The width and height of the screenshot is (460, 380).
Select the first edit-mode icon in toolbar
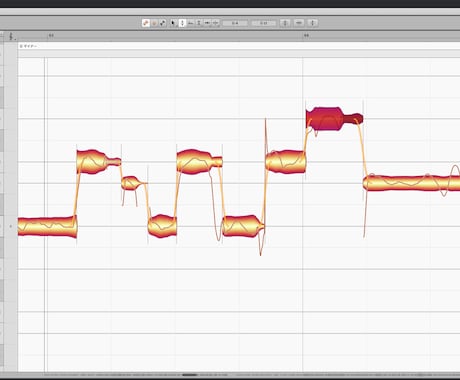point(146,23)
